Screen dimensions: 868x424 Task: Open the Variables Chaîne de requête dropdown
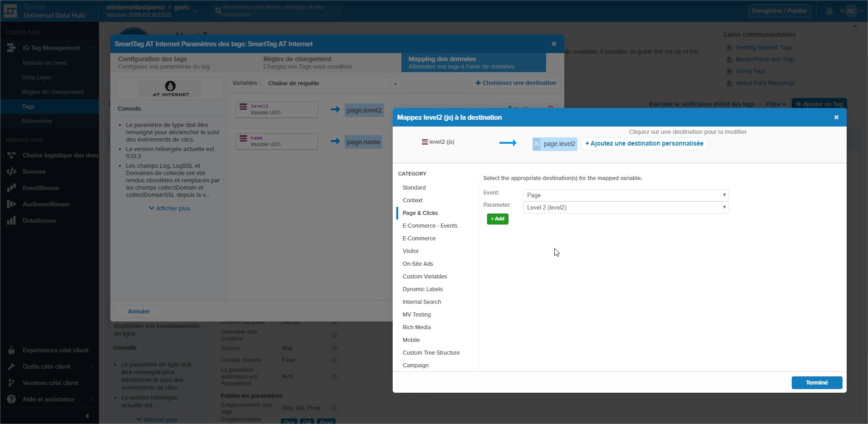click(333, 83)
